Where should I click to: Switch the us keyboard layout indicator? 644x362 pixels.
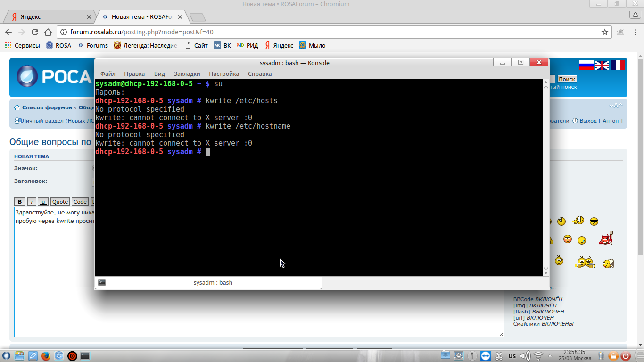click(x=512, y=356)
